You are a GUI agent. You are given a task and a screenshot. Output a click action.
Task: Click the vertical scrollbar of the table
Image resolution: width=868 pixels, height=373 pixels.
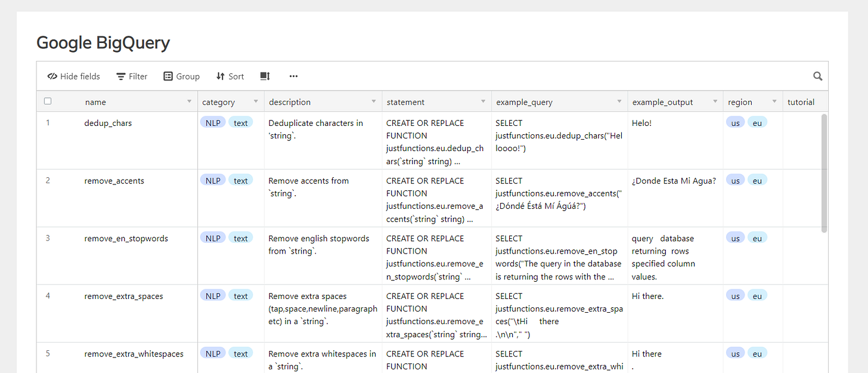824,173
